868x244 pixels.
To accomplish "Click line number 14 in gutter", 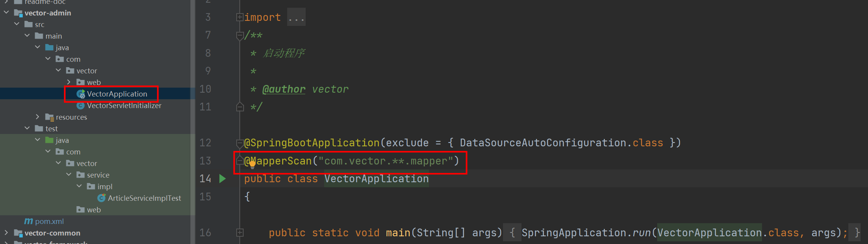I will pos(205,179).
